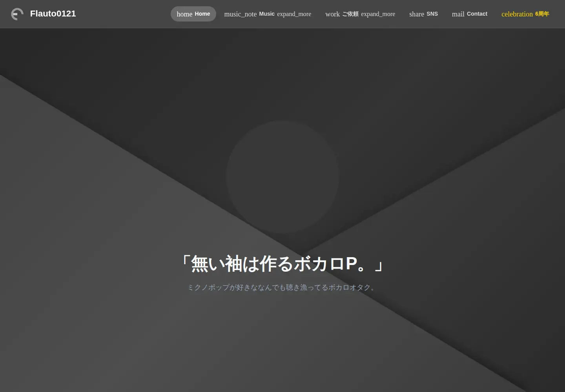Go to the SNS section
This screenshot has height=392, width=565.
[432, 14]
